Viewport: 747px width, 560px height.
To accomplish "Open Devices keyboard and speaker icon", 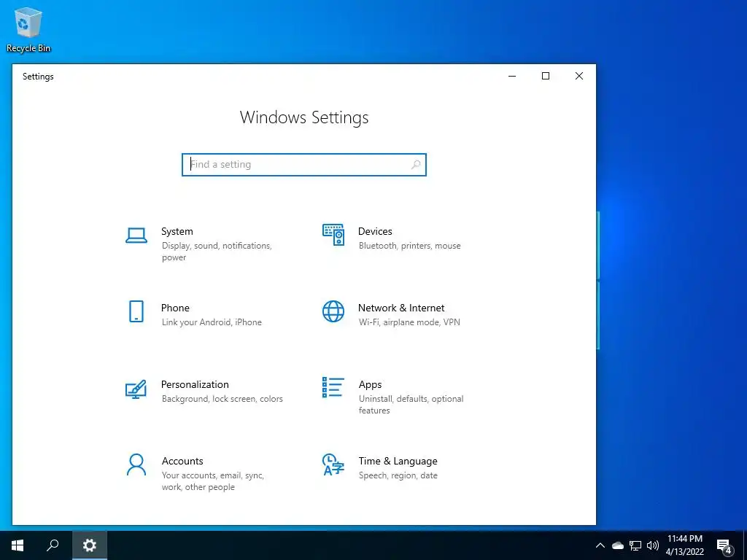I will pos(333,235).
